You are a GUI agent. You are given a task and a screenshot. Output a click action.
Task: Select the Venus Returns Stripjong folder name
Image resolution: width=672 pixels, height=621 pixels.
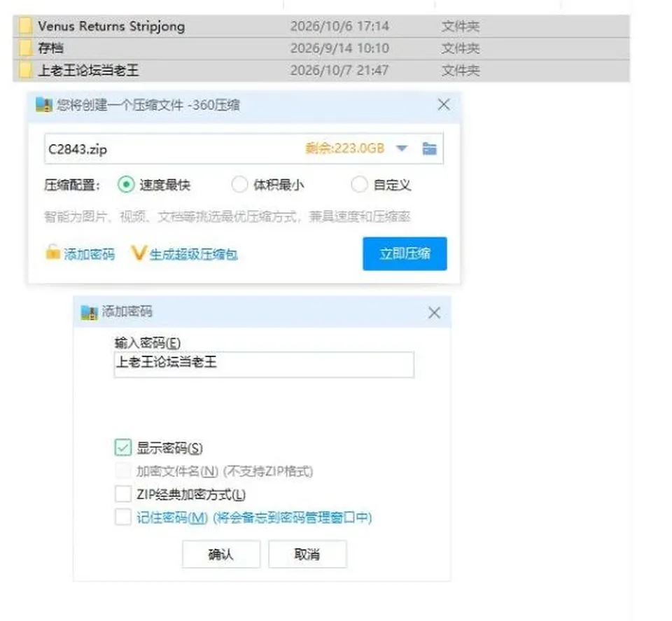click(111, 26)
